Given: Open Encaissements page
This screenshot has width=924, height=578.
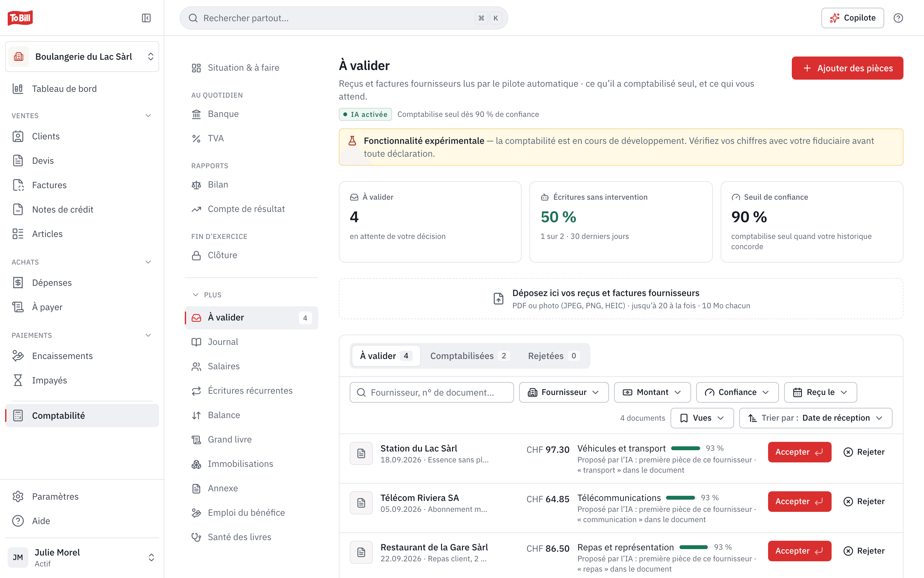Looking at the screenshot, I should click(82, 356).
